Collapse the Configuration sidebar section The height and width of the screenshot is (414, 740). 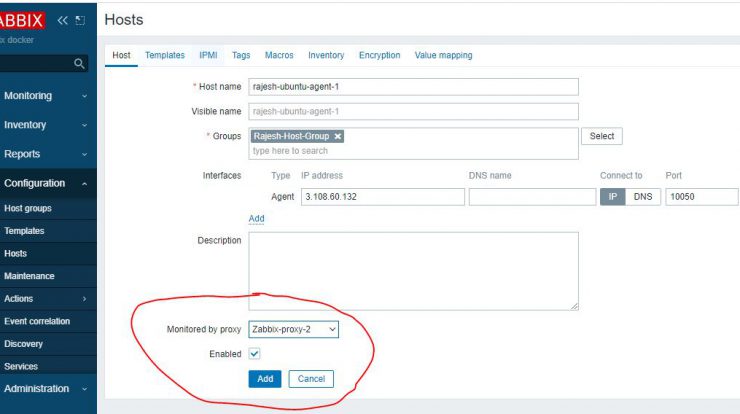pos(45,184)
